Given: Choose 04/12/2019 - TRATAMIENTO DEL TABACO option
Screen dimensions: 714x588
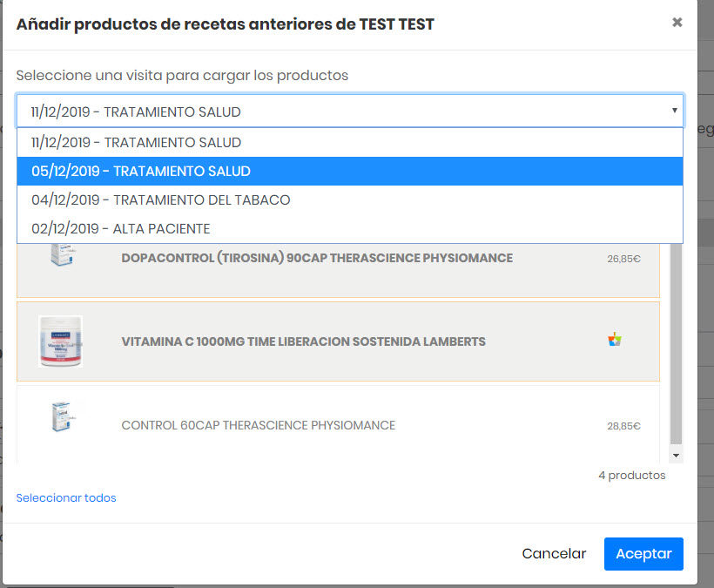Looking at the screenshot, I should pos(350,200).
